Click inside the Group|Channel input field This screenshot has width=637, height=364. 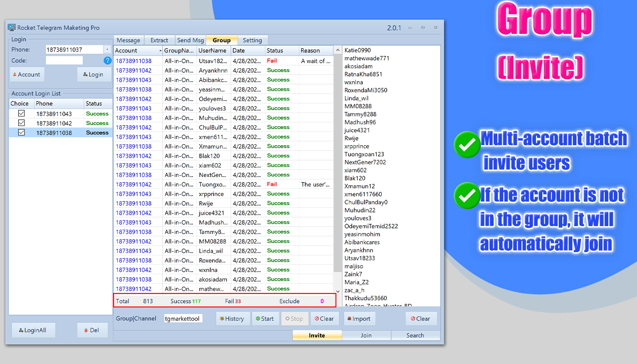[183, 318]
